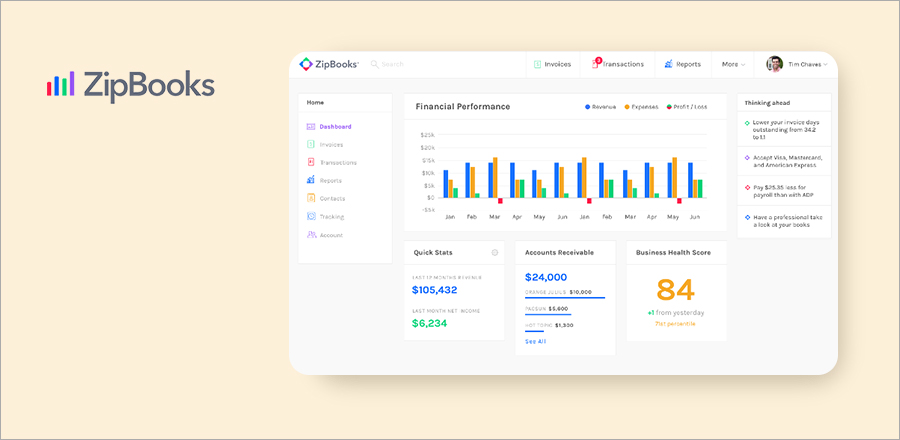900x440 pixels.
Task: Click the Home heading in the sidebar
Action: [x=315, y=103]
